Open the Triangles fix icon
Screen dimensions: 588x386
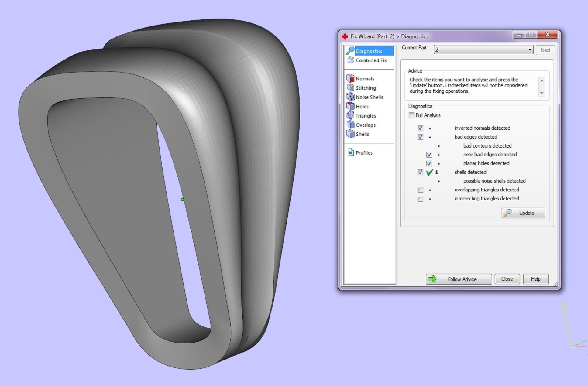(350, 116)
